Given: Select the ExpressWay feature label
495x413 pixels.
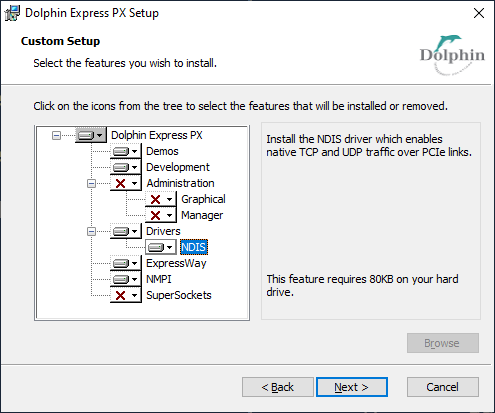Looking at the screenshot, I should [x=176, y=263].
